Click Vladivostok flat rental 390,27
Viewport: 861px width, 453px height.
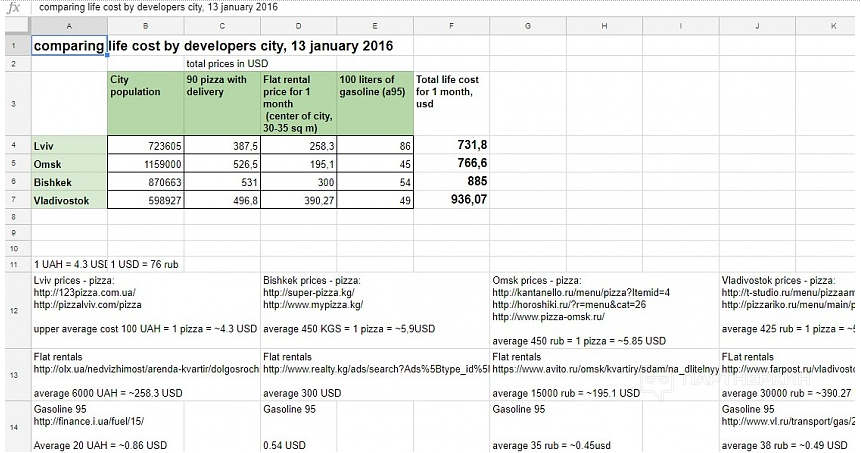[298, 200]
